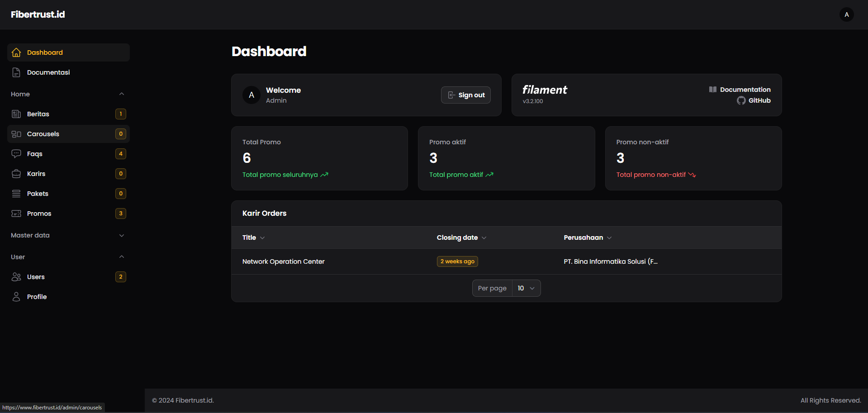Click trend arrow beside Total promo seluruhnya
The width and height of the screenshot is (868, 413).
[324, 175]
